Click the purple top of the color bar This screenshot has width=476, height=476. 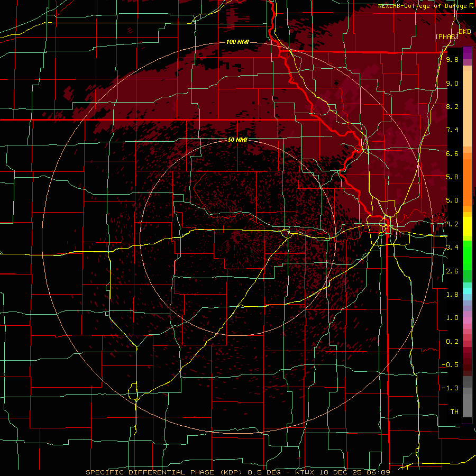[467, 53]
